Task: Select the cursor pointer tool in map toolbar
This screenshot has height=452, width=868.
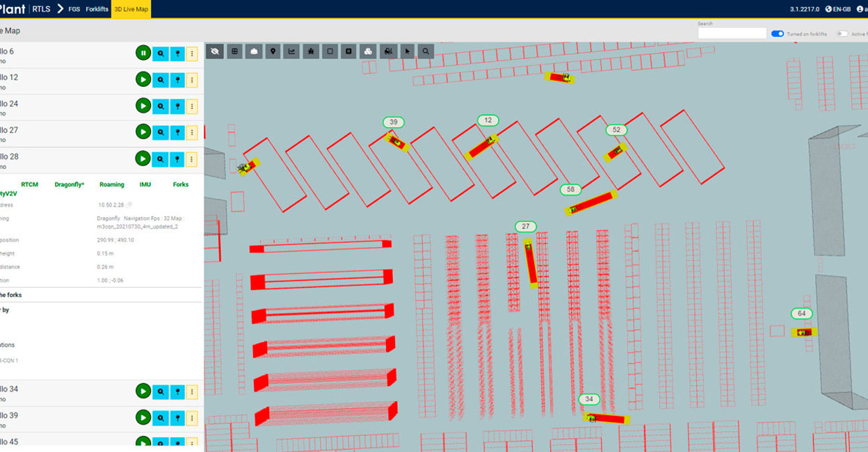Action: 407,51
